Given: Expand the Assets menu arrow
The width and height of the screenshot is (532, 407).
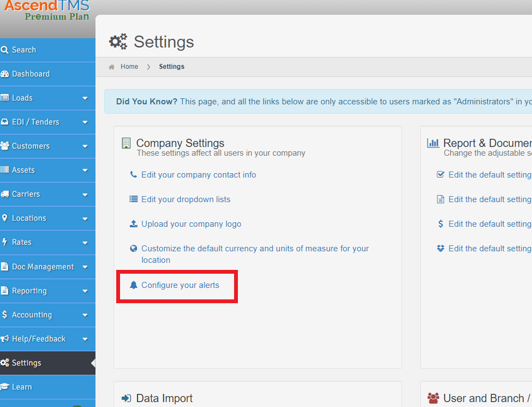Looking at the screenshot, I should pos(85,170).
